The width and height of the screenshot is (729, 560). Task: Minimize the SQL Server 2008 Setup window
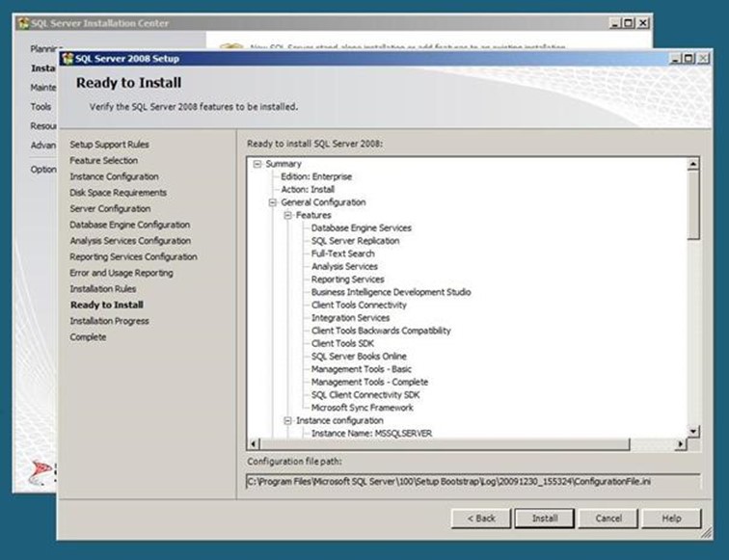pos(676,59)
